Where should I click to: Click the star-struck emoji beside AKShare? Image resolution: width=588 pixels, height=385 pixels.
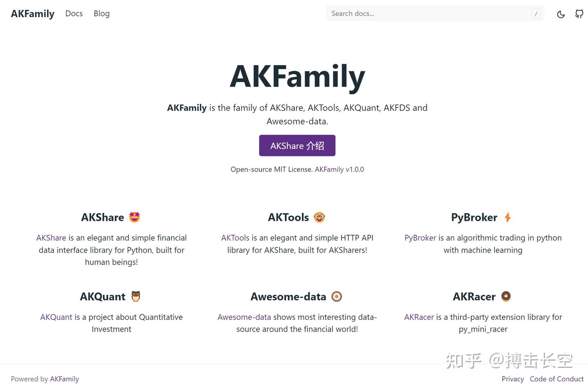134,217
